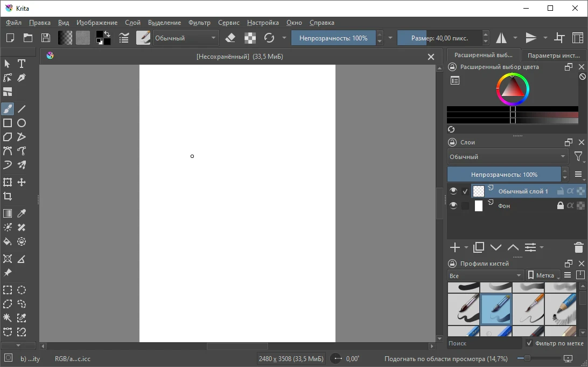Add a new layer with plus button
The image size is (588, 367).
(455, 248)
